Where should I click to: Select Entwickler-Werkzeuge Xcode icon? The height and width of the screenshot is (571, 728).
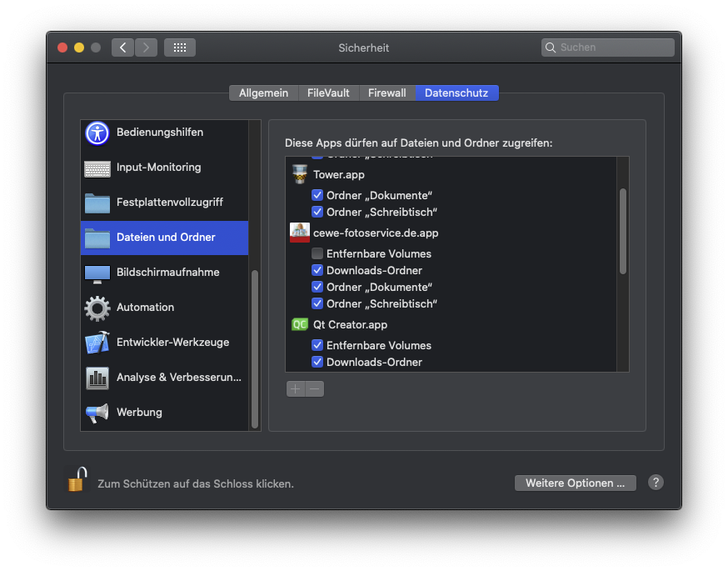pyautogui.click(x=97, y=343)
